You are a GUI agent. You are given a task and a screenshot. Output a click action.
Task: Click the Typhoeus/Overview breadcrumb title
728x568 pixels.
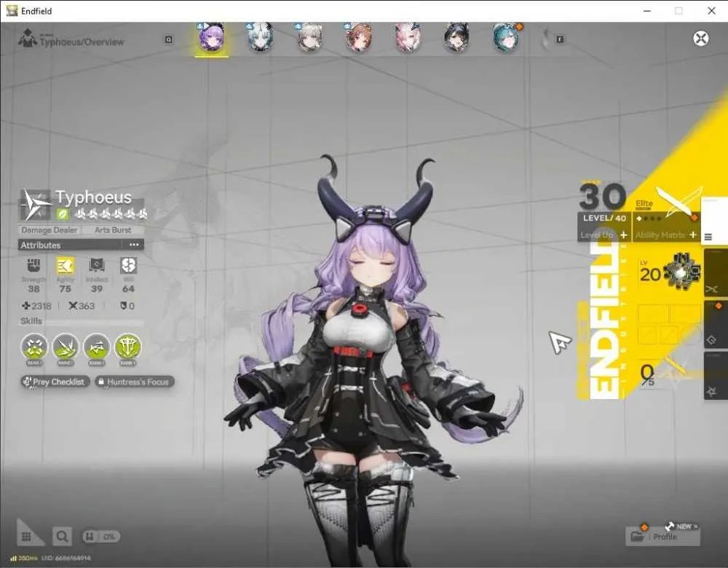tap(82, 42)
